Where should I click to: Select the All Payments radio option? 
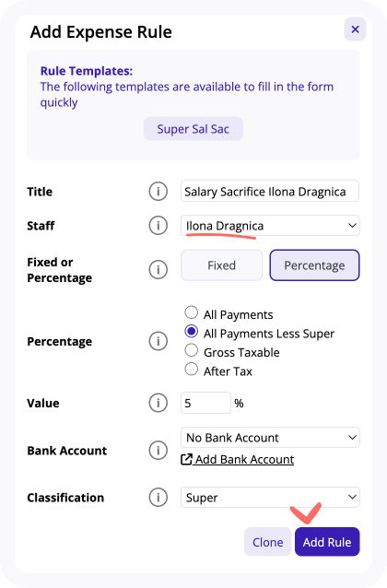192,312
